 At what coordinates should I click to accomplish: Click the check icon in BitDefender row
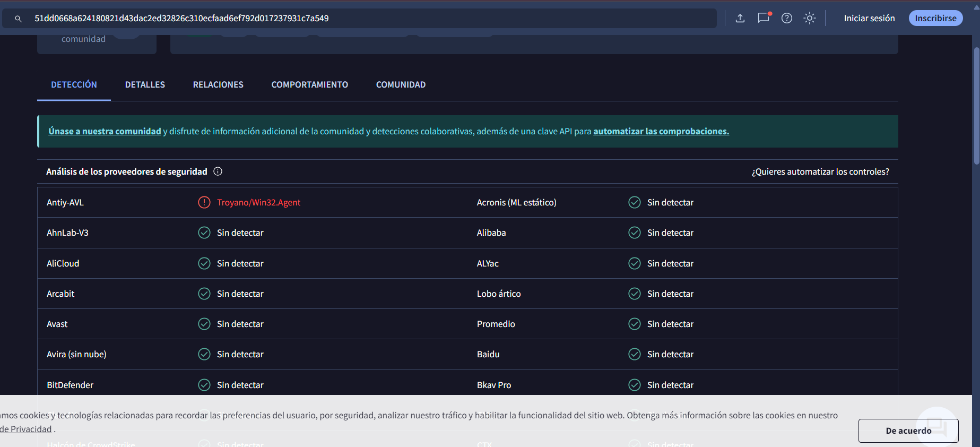pyautogui.click(x=204, y=385)
